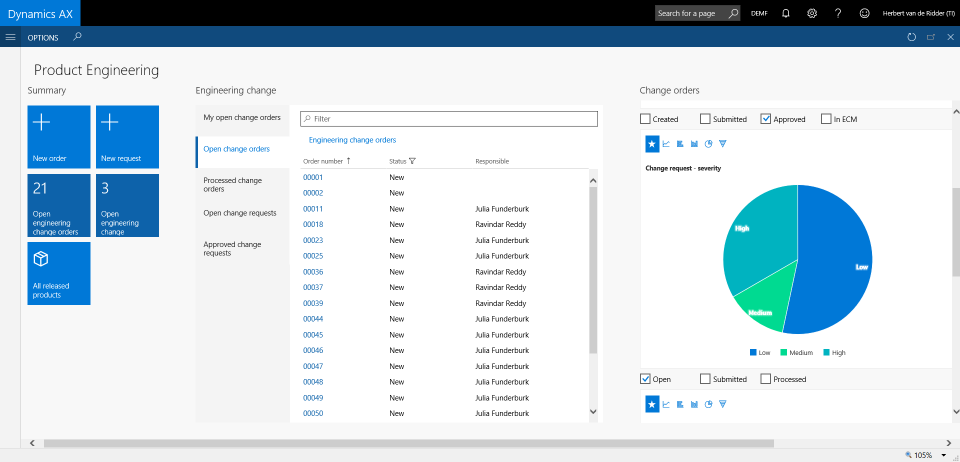
Task: Sort by the Order number column header
Action: coord(323,161)
